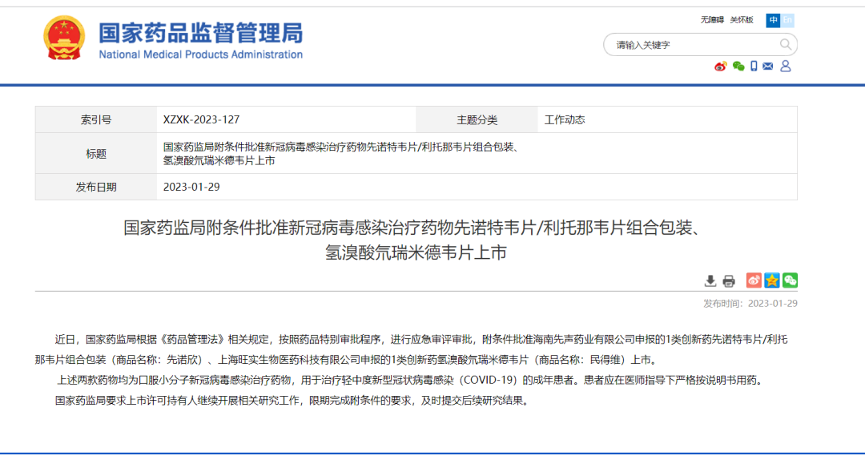Click the national emblem logo
This screenshot has height=456, width=866.
[64, 38]
